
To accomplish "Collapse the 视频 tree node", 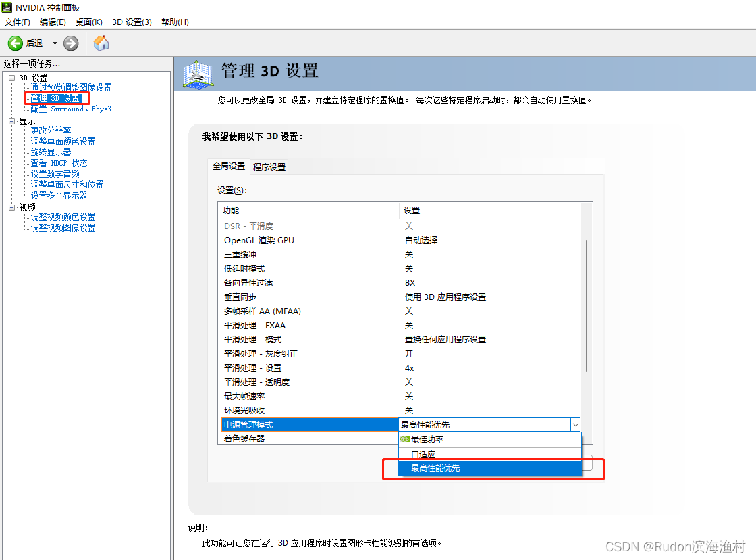I will pyautogui.click(x=12, y=207).
